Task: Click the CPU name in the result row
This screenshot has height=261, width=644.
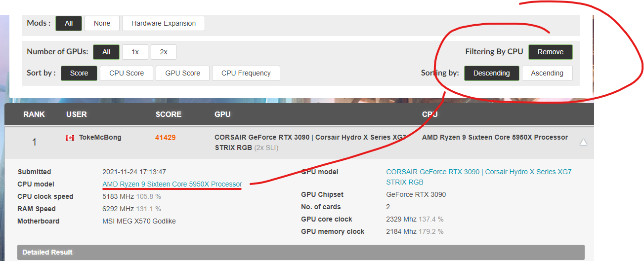Action: pos(495,137)
